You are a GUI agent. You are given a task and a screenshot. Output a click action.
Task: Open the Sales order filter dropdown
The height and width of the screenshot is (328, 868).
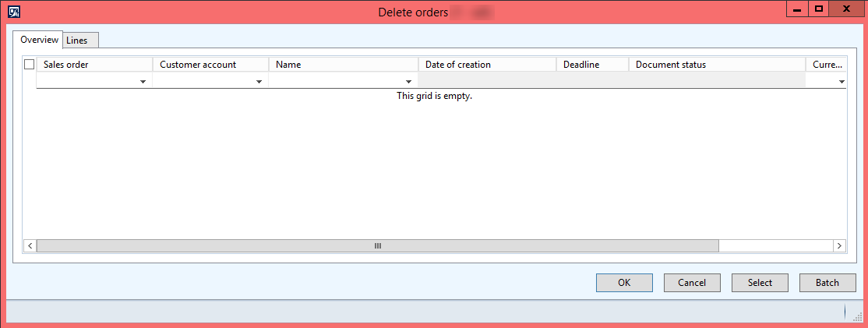click(143, 81)
